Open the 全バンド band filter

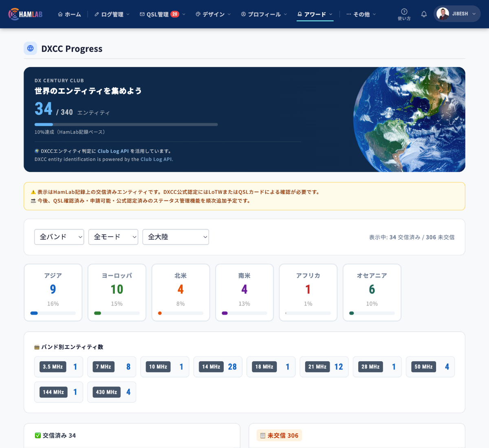[x=59, y=237]
